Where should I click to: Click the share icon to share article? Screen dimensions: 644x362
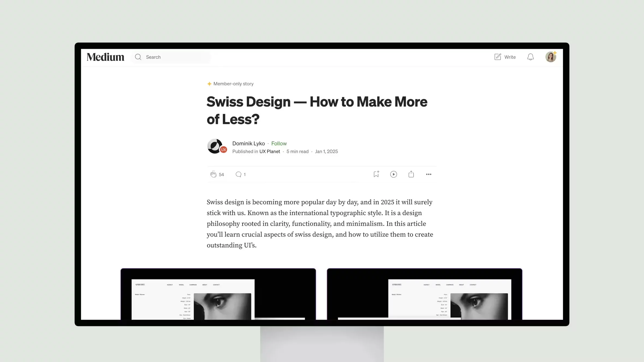tap(411, 174)
